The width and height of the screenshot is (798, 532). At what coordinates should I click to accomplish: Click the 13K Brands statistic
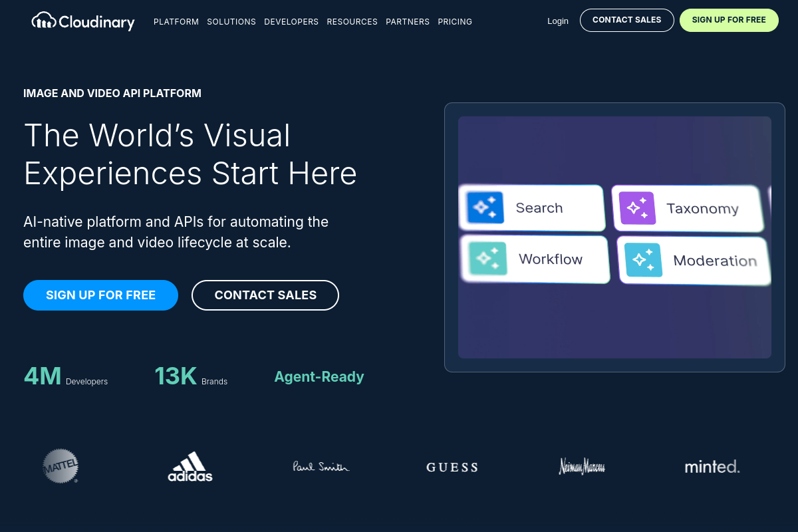click(x=191, y=376)
